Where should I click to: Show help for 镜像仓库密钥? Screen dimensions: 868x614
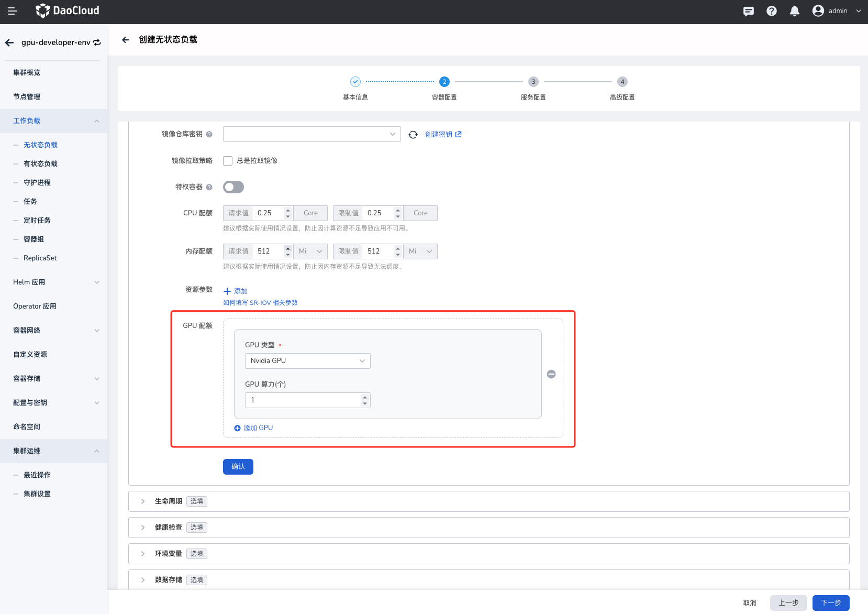209,135
